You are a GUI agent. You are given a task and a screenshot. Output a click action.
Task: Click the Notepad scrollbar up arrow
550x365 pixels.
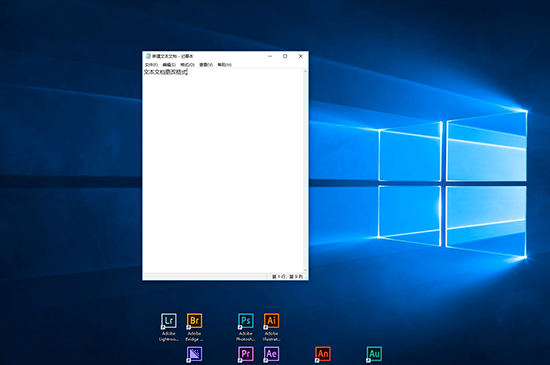pyautogui.click(x=305, y=72)
